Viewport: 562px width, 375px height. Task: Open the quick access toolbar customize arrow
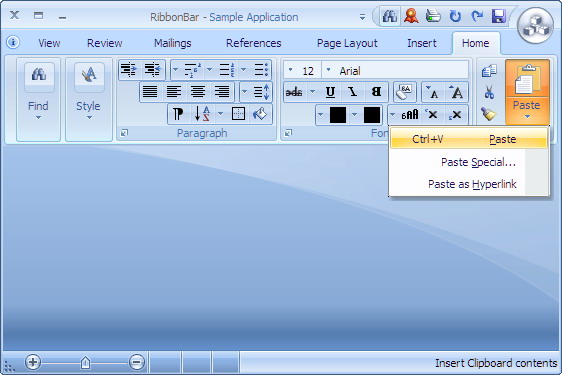(x=362, y=17)
